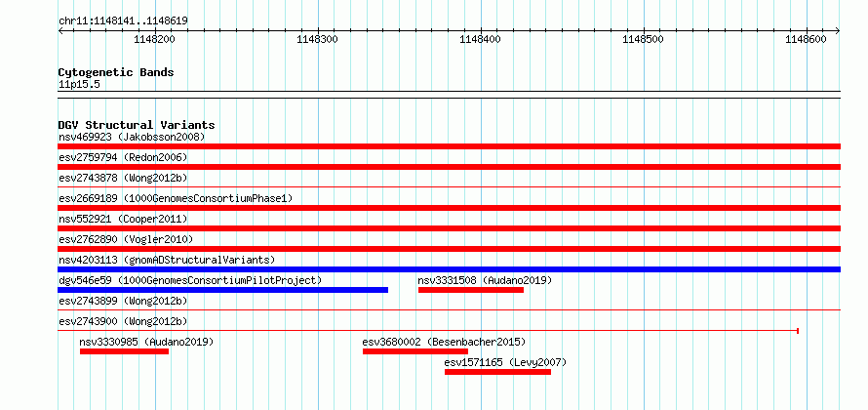Select the 11p15.5 cytogenetic band label
Image resolution: width=868 pixels, height=410 pixels.
pos(79,85)
